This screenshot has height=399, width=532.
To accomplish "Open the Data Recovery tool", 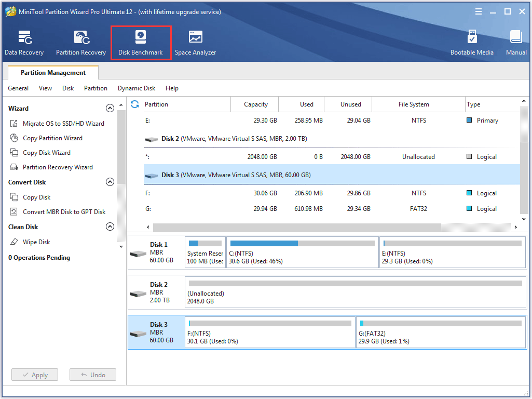I will pos(24,42).
